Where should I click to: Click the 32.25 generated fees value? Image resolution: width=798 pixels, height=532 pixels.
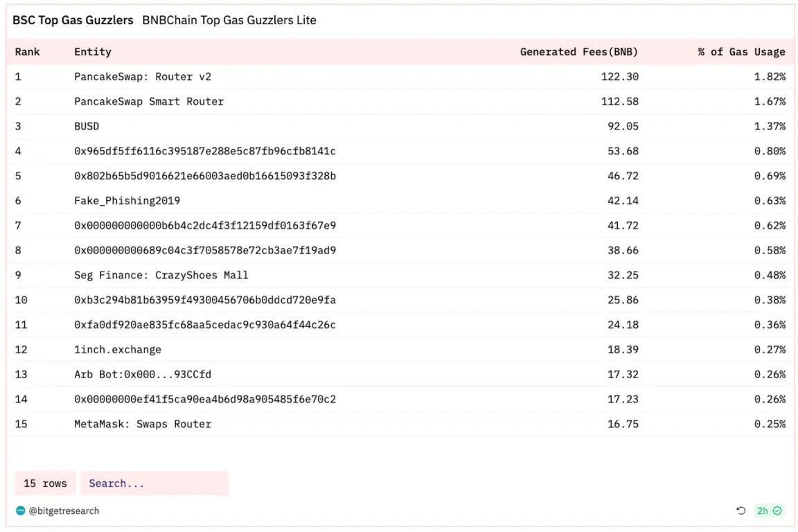pyautogui.click(x=623, y=276)
